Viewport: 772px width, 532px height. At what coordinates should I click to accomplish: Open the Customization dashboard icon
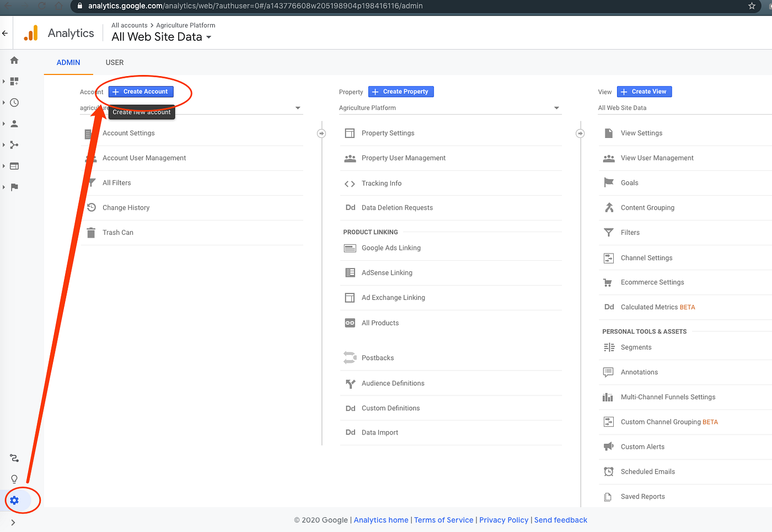click(x=14, y=81)
